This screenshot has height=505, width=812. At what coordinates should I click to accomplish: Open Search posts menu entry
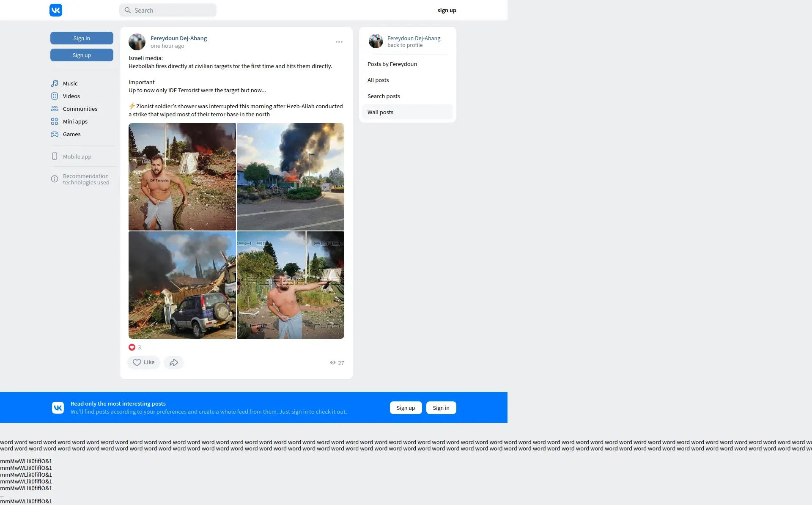point(384,96)
